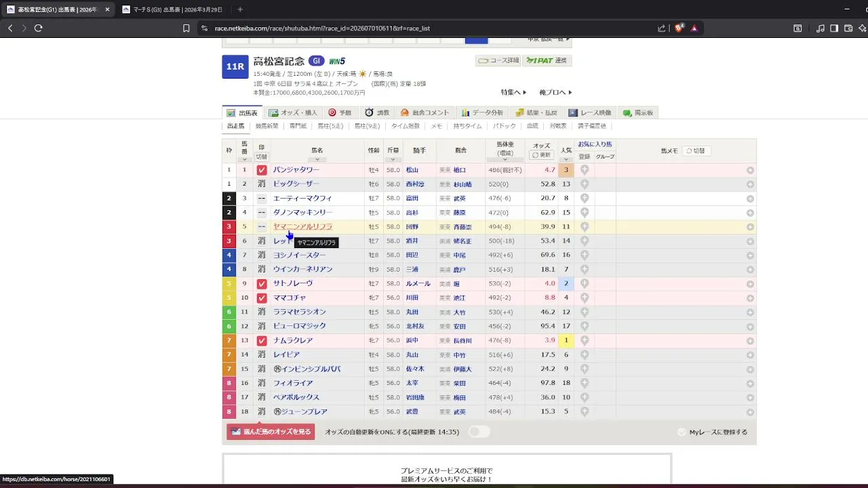Open the share page icon in address bar
This screenshot has height=488, width=868.
tap(662, 28)
